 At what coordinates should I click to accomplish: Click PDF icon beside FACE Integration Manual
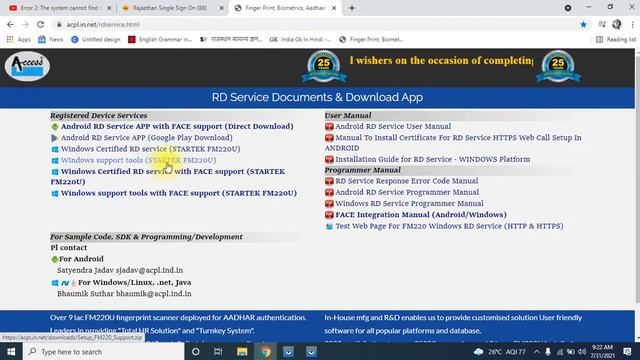pos(329,215)
